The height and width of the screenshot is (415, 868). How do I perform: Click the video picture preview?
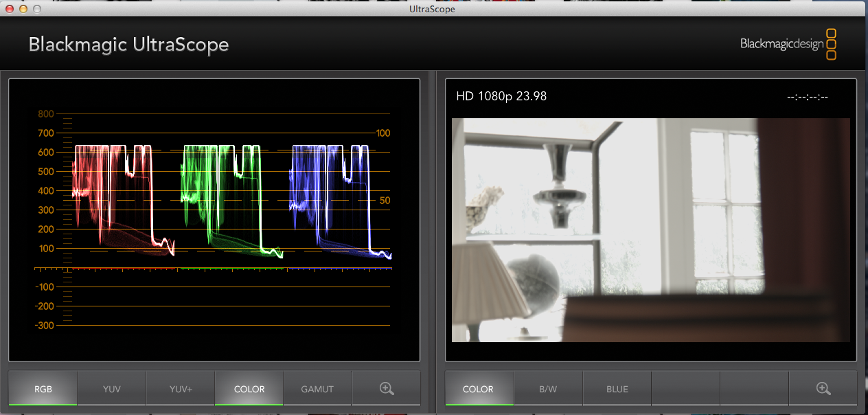pos(651,230)
